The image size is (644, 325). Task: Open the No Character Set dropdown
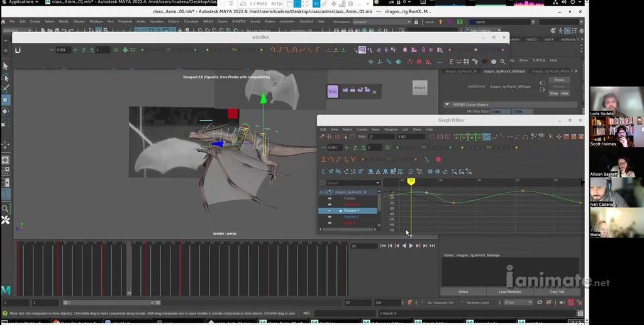tap(440, 302)
